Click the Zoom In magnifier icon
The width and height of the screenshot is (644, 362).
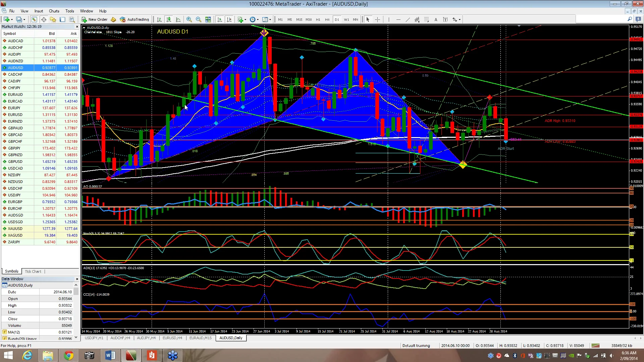click(x=189, y=19)
